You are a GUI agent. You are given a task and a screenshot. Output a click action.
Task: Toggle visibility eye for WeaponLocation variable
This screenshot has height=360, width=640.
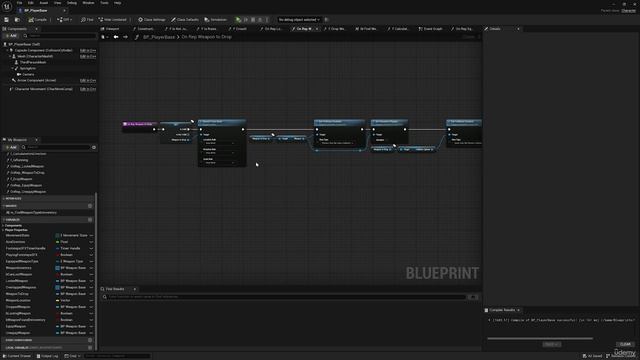pos(91,300)
